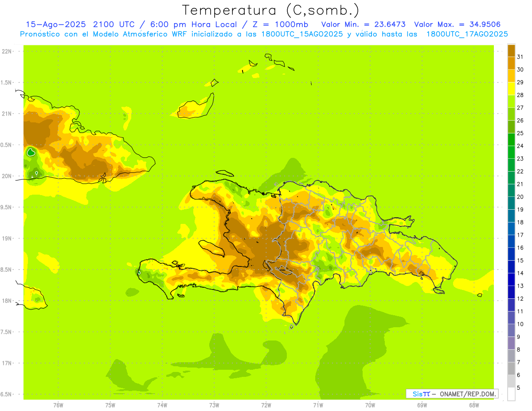Viewport: 532px width, 411px height.
Task: Click the "76W" longitude label
Action: [x=58, y=405]
